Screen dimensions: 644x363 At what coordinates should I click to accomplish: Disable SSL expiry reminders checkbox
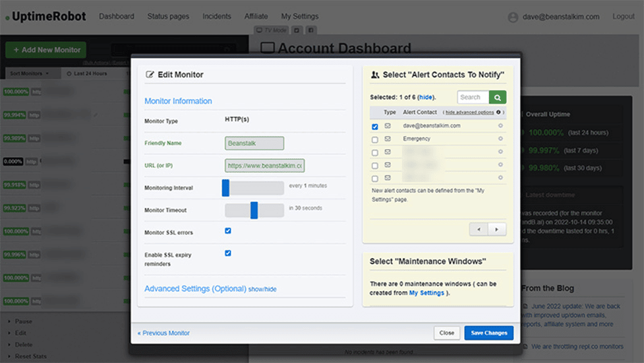228,253
